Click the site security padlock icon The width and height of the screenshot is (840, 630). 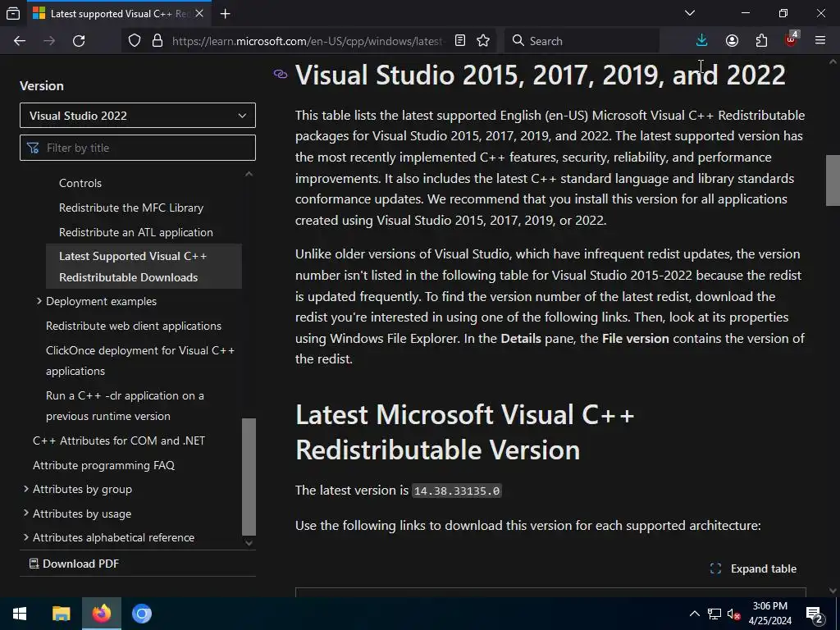157,41
